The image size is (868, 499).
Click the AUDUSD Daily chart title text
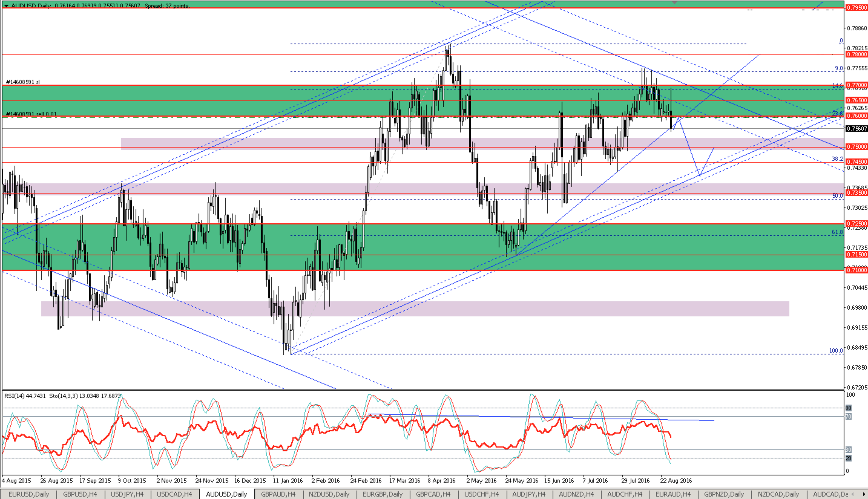[30, 5]
